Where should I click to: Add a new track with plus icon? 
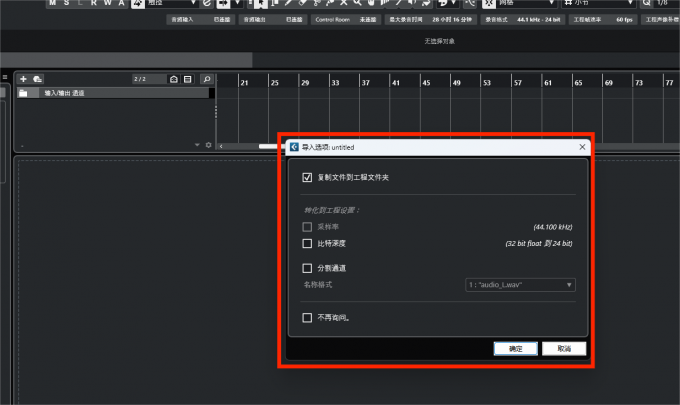[x=23, y=79]
